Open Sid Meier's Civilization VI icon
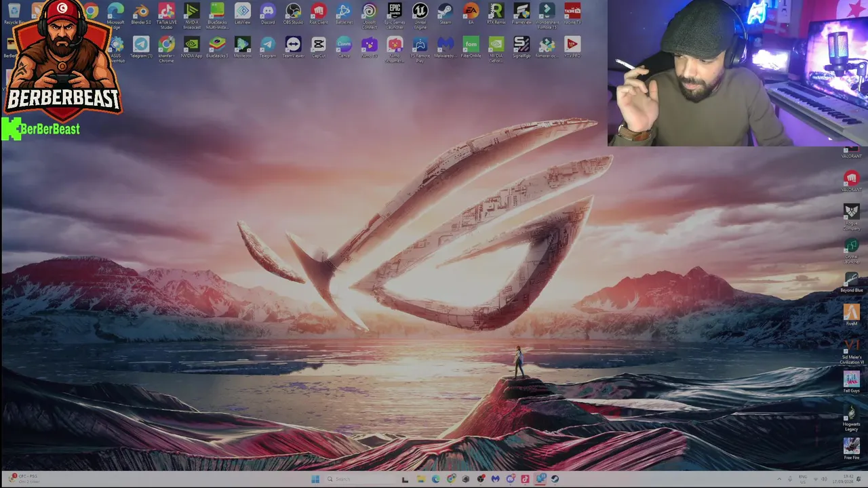 852,351
